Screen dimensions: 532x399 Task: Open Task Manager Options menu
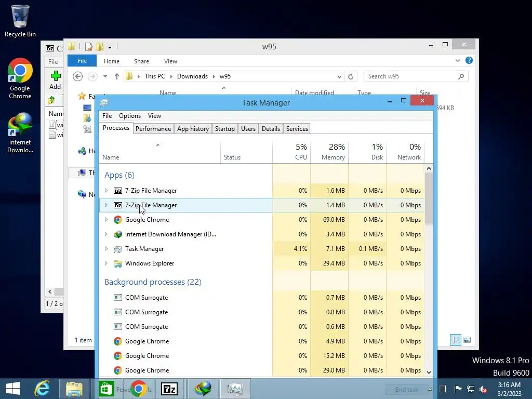coord(129,116)
